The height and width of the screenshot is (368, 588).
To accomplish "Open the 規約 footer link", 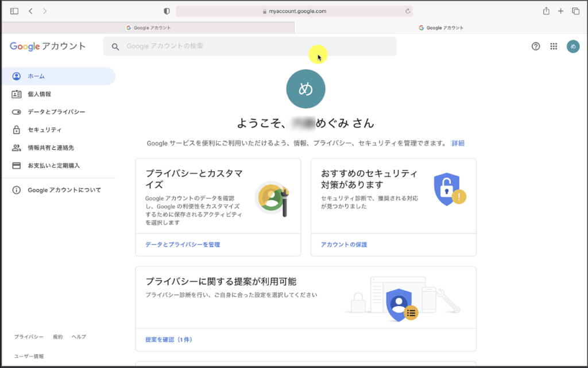I will [x=58, y=337].
